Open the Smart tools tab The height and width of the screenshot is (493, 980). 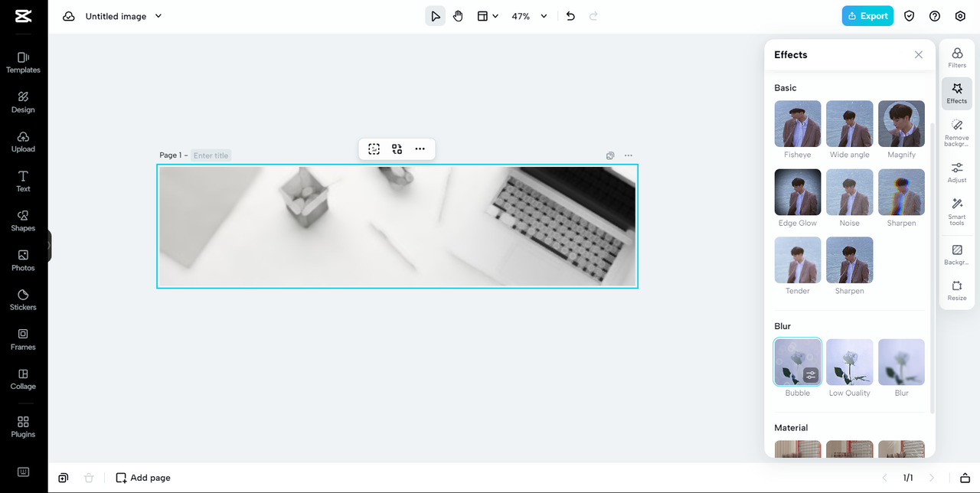pyautogui.click(x=957, y=211)
